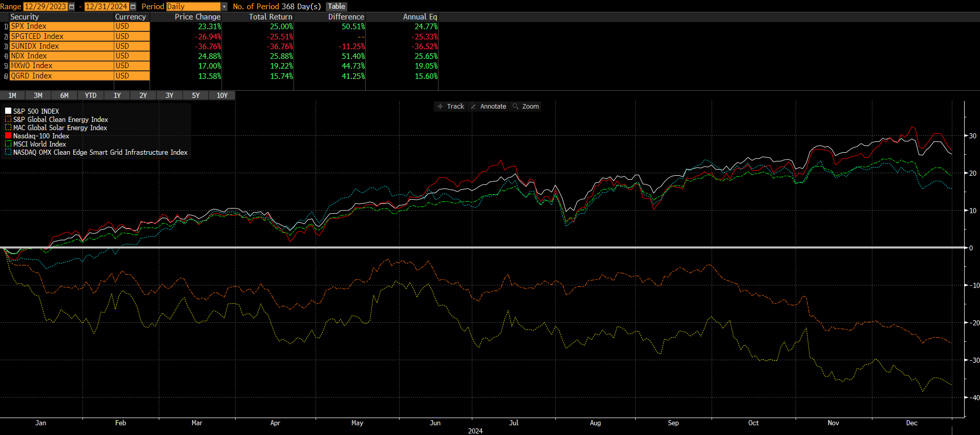The height and width of the screenshot is (435, 980).
Task: Click the Difference column header
Action: 346,17
